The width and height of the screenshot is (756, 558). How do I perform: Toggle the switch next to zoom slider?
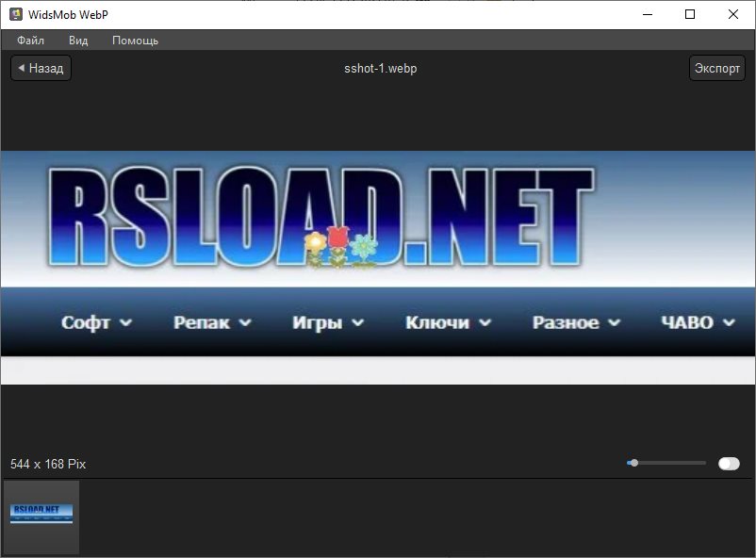click(x=729, y=464)
